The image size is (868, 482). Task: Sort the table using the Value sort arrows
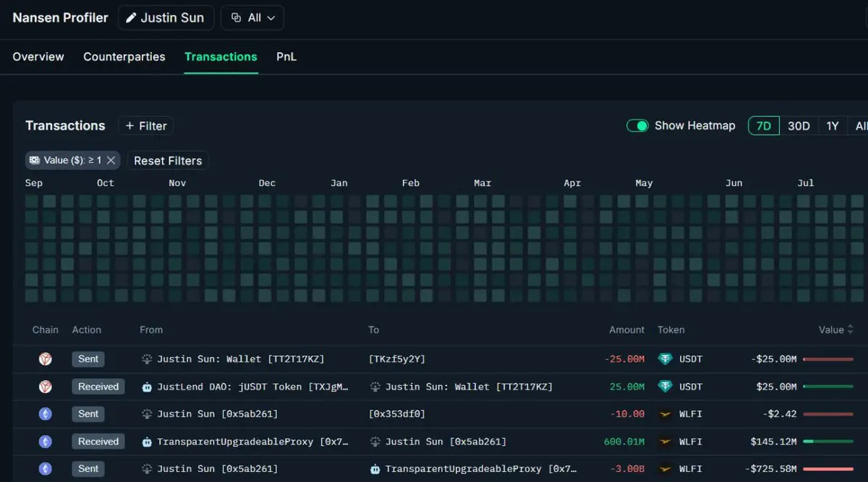[x=850, y=329]
